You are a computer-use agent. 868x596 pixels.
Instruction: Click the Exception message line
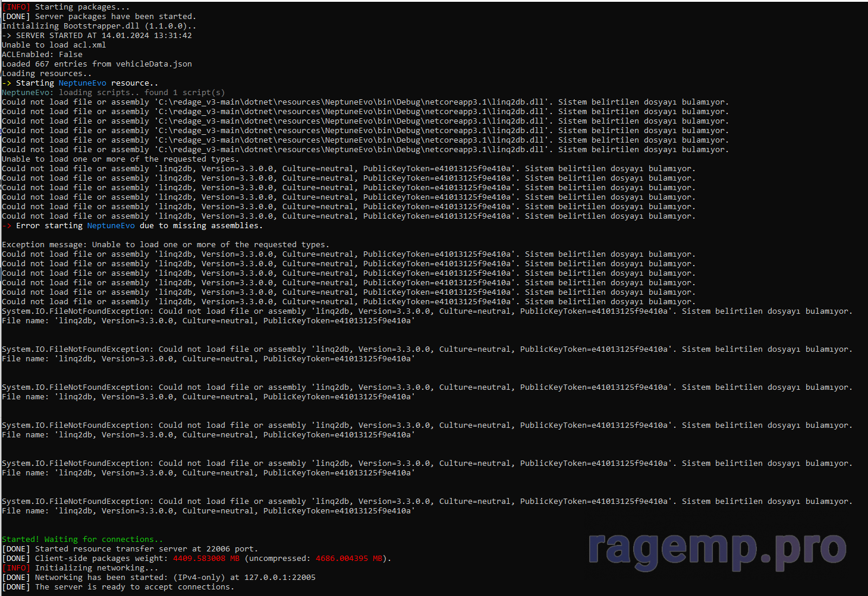click(165, 245)
